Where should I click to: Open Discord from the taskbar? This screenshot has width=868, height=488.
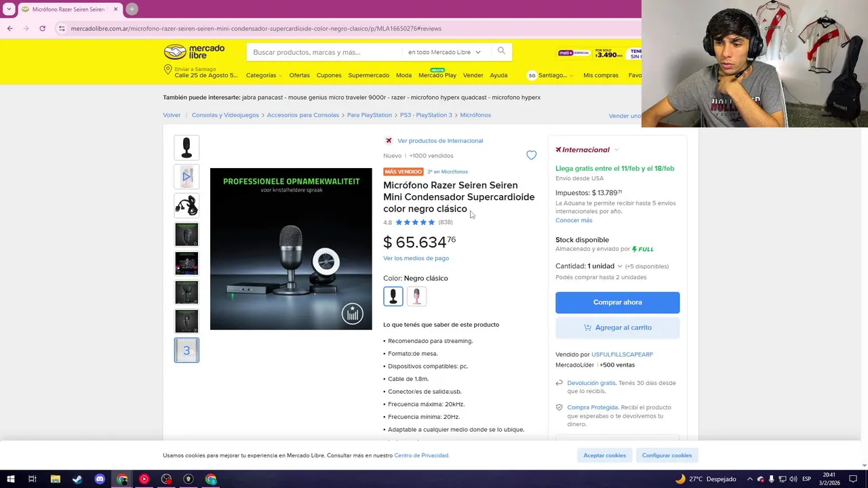[x=100, y=479]
